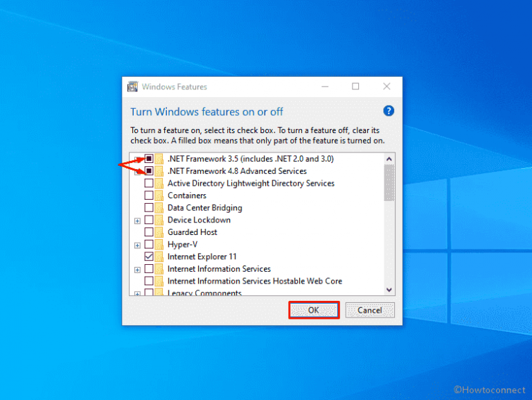Click the Cancel button
Viewport: 532px width, 400px height.
tap(370, 310)
